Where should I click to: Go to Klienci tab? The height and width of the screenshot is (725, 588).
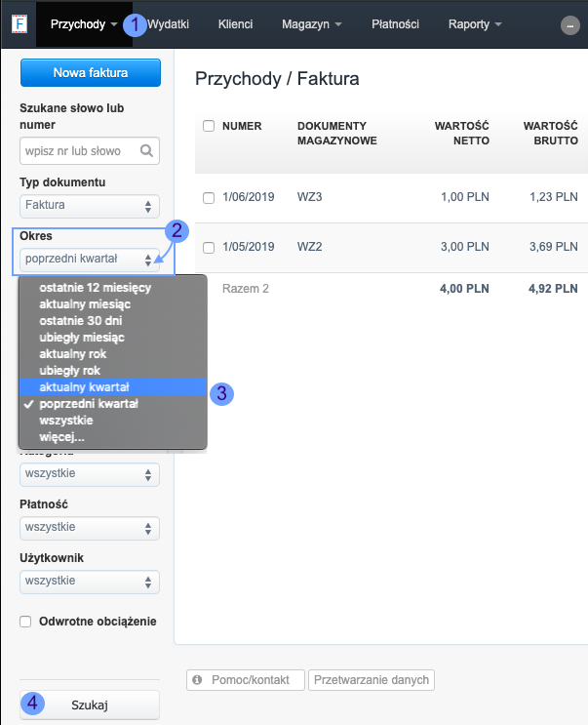pyautogui.click(x=236, y=24)
